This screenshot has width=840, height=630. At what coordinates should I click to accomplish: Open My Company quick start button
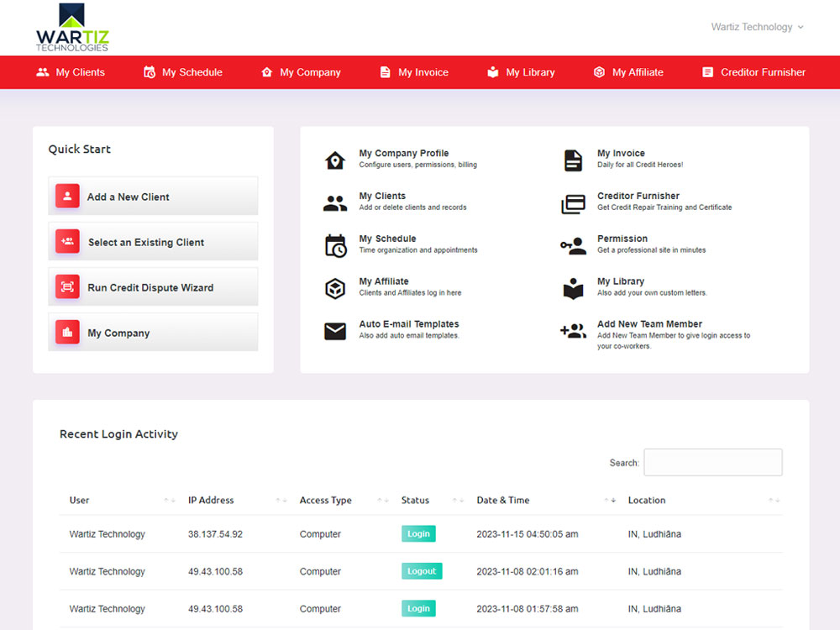click(153, 333)
